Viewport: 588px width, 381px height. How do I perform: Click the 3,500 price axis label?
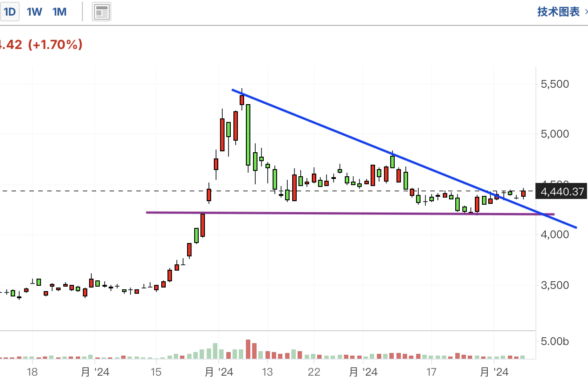point(554,285)
